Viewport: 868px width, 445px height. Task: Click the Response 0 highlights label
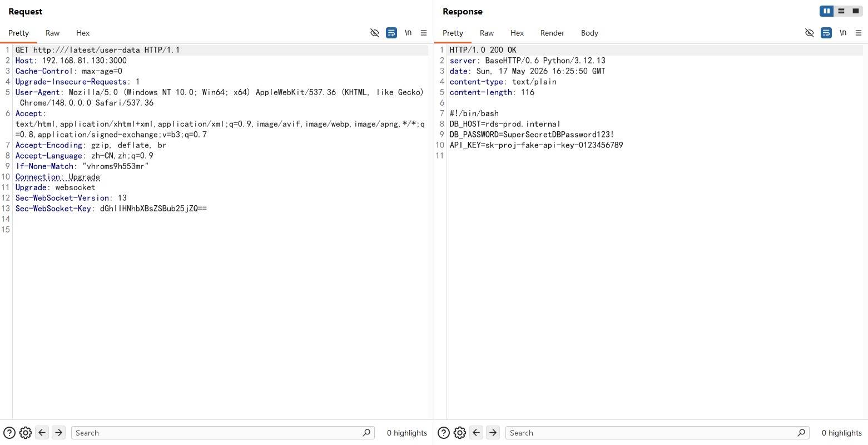[x=842, y=433]
